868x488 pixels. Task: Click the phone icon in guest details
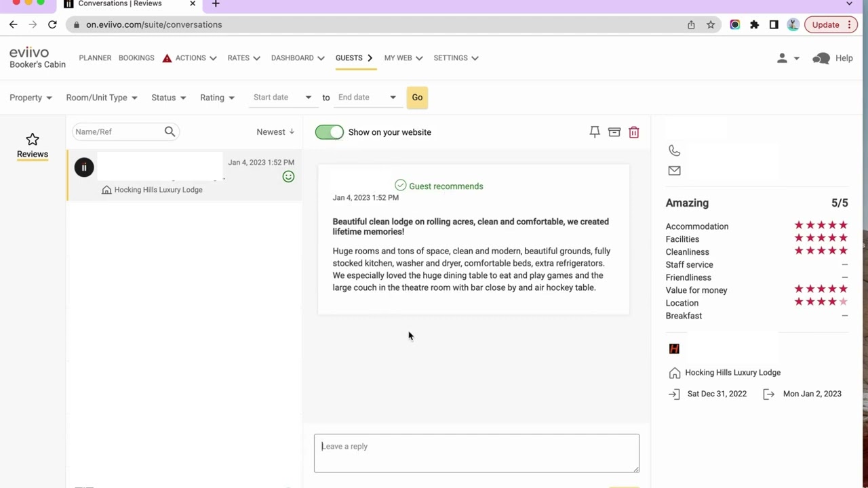click(674, 150)
